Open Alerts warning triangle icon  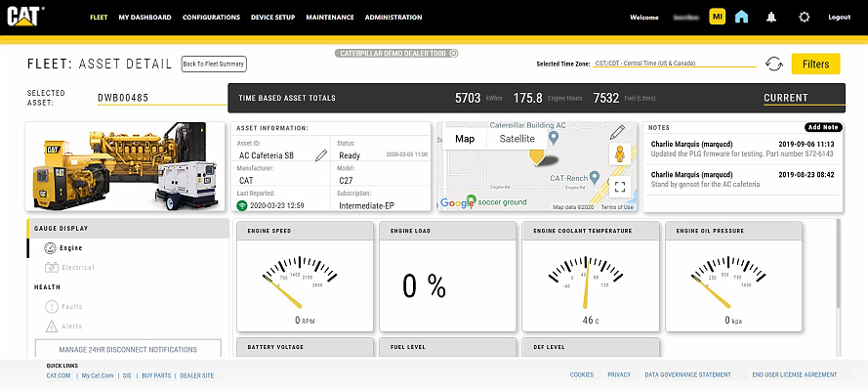tap(52, 326)
